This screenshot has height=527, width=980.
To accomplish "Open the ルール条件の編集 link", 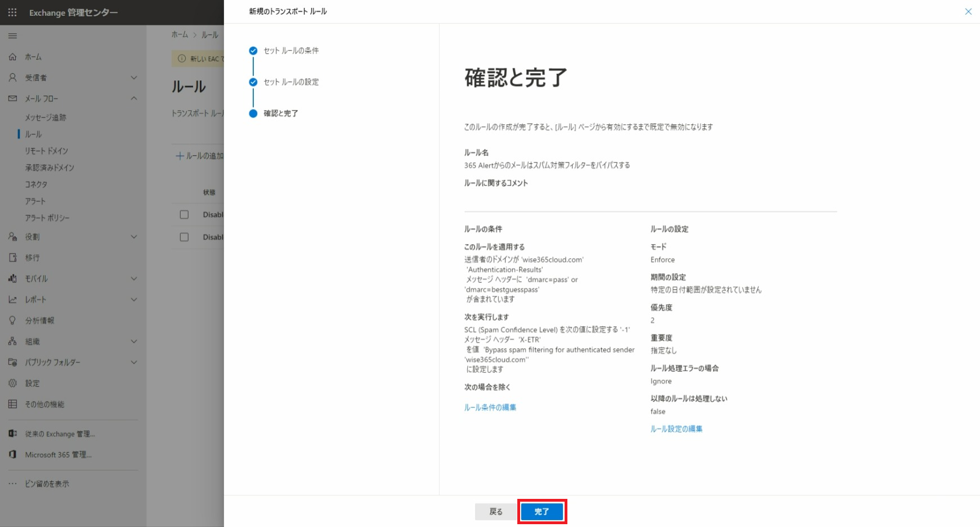I will click(x=490, y=407).
